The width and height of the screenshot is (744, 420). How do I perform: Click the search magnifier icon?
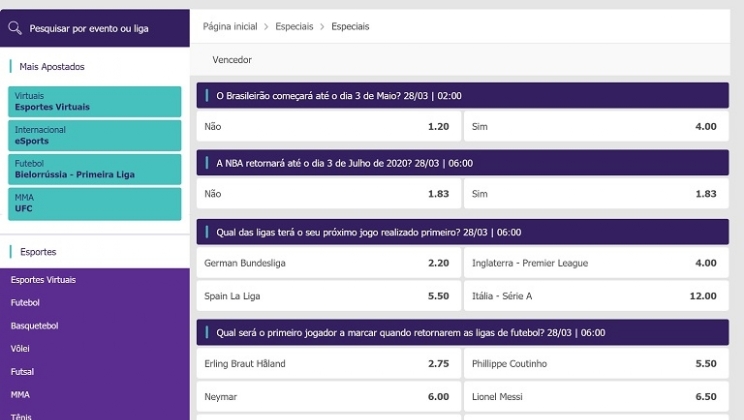[15, 28]
